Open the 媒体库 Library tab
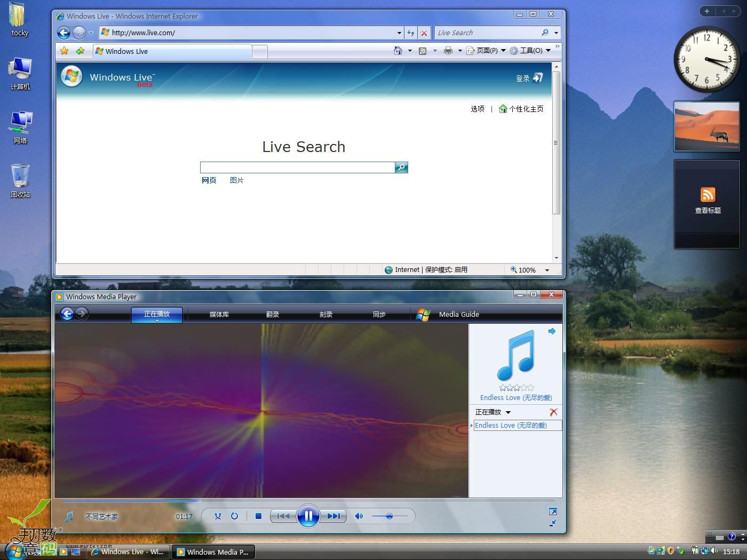Image resolution: width=747 pixels, height=560 pixels. (x=219, y=314)
